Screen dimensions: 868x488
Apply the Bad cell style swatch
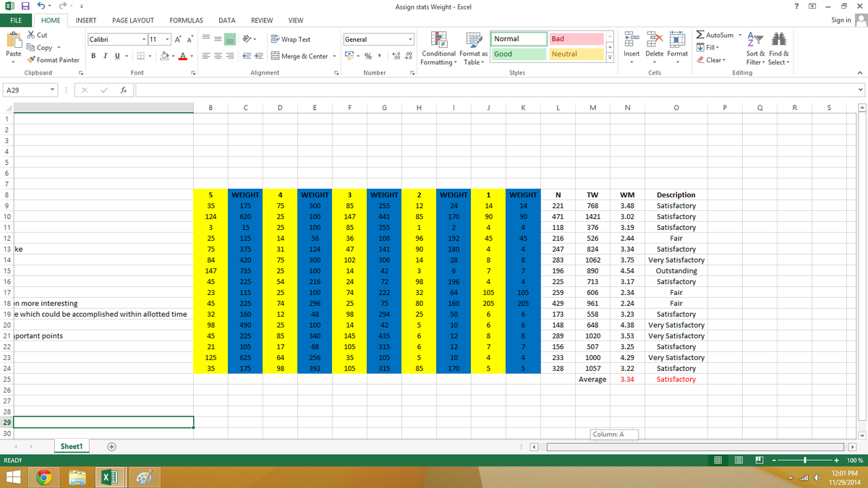[576, 39]
